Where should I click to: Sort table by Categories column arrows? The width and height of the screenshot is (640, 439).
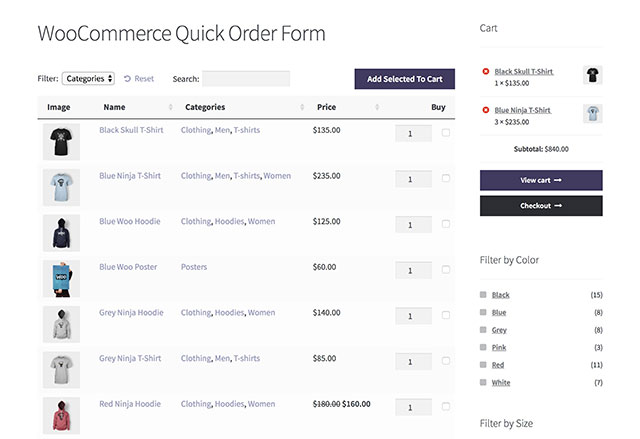point(302,107)
